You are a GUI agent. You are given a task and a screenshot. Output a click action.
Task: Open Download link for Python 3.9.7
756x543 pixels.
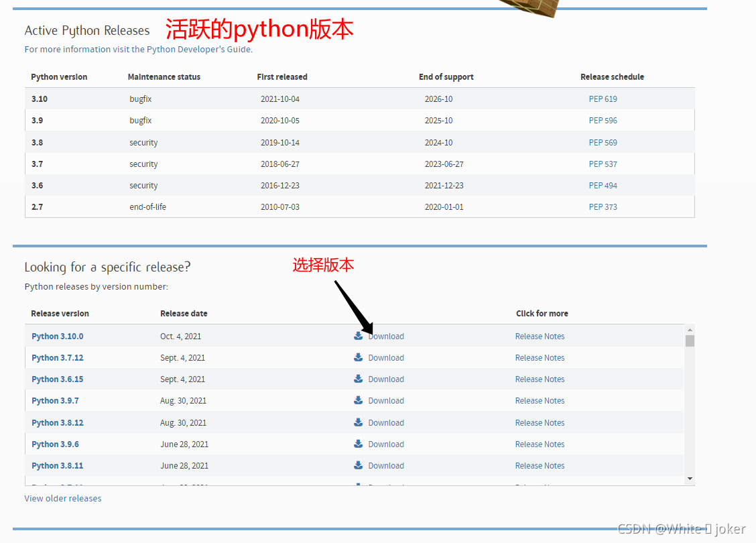(x=386, y=401)
